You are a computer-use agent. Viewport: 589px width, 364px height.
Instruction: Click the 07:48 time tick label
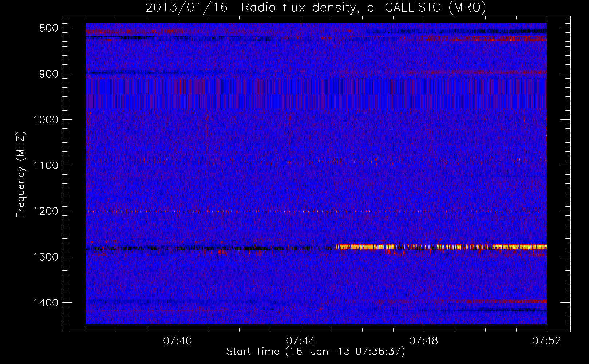click(x=424, y=341)
